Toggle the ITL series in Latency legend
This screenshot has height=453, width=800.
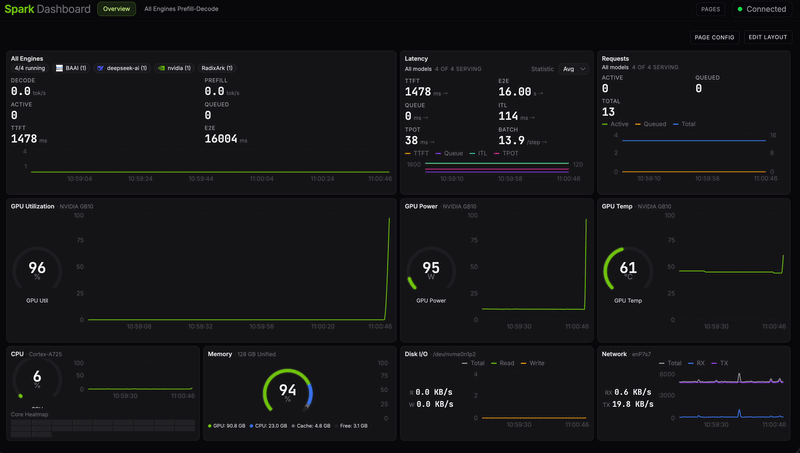(478, 154)
